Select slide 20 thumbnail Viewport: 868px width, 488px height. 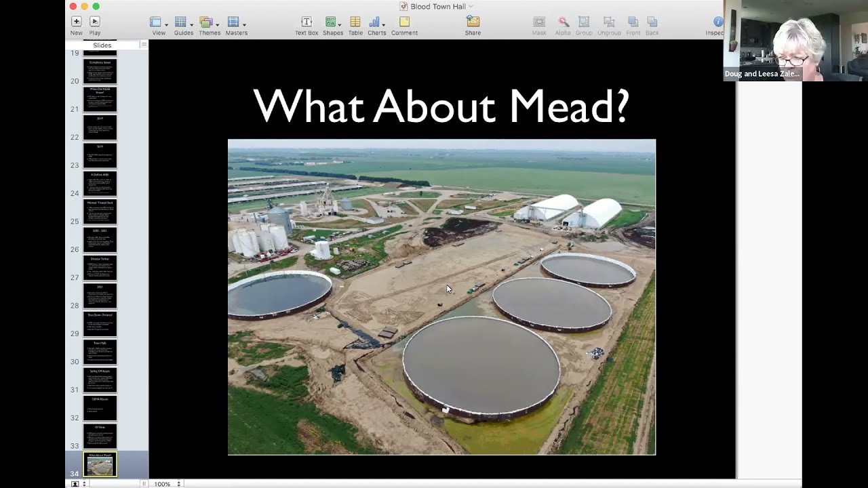click(100, 71)
